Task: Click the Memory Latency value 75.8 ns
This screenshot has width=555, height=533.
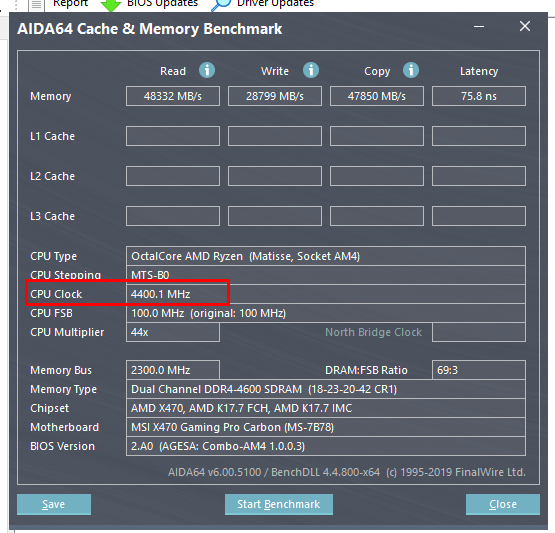Action: pos(479,96)
